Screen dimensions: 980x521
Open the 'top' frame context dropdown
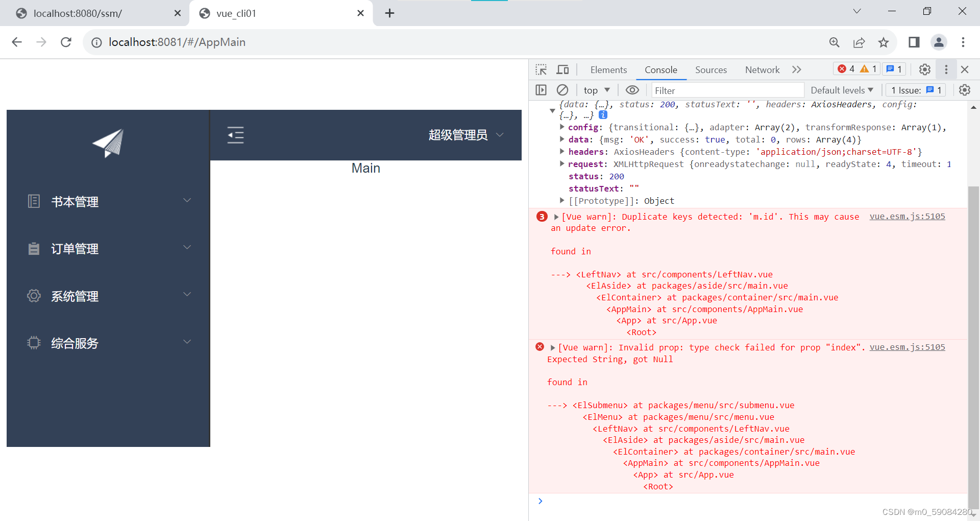[x=596, y=90]
